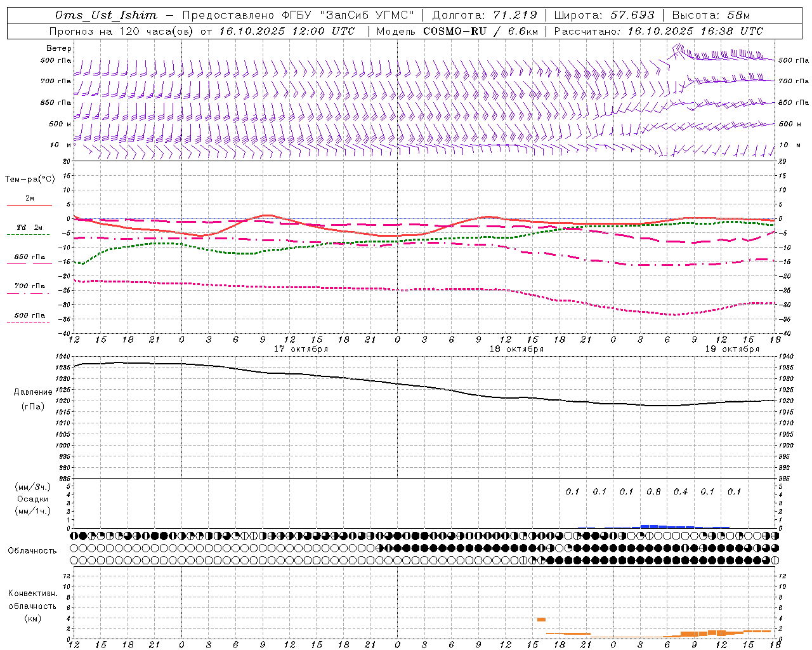Click the 0.4 precipitation amount value

681,492
